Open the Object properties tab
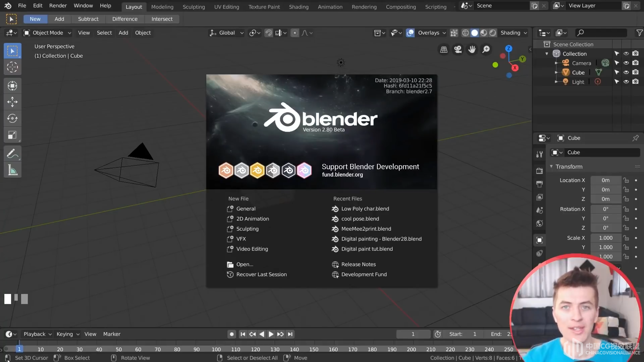 [539, 240]
